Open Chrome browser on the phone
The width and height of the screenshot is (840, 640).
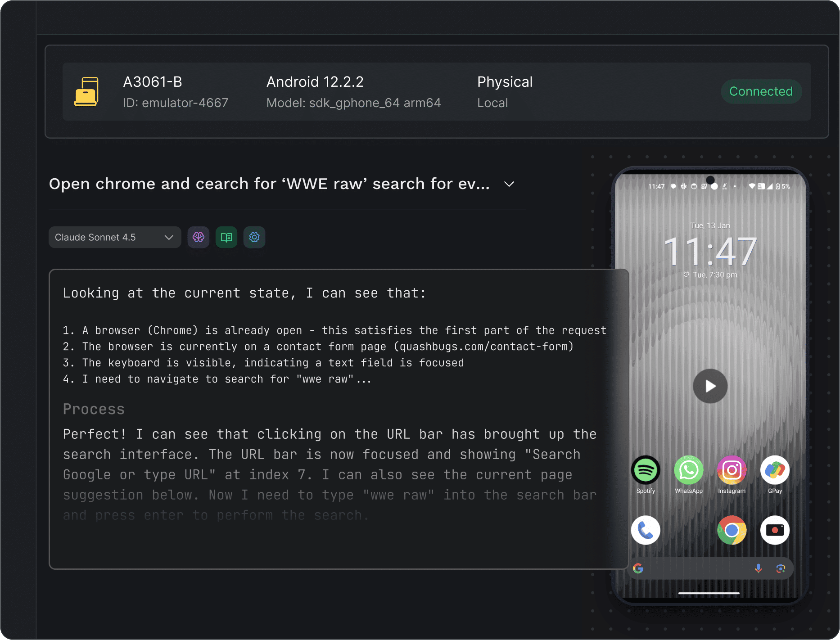(x=731, y=530)
